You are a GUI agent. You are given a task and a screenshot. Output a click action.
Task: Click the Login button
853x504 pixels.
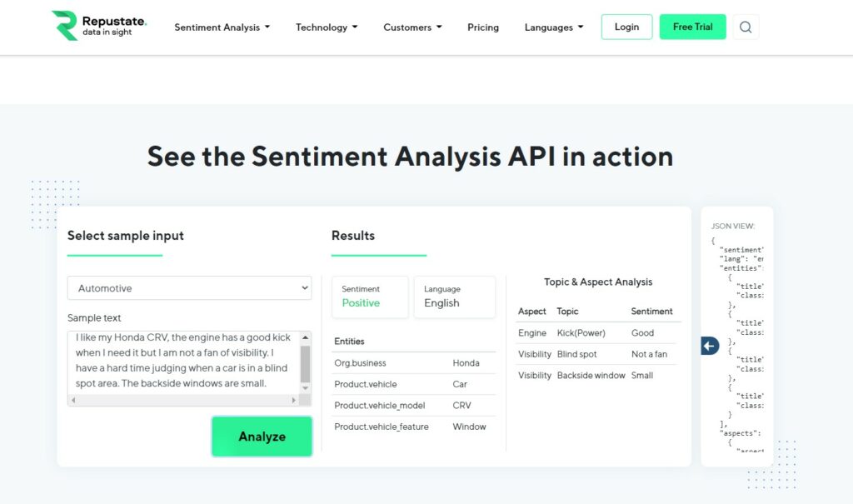[x=626, y=27]
